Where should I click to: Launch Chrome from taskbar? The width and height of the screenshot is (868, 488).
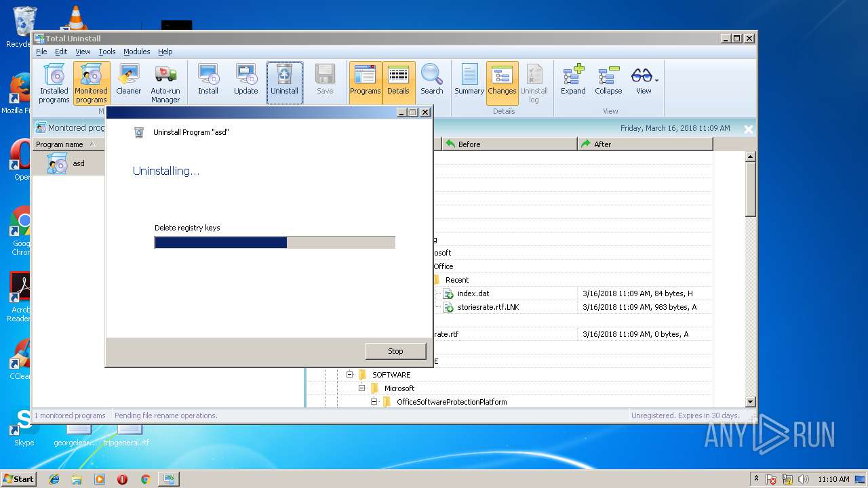[145, 479]
